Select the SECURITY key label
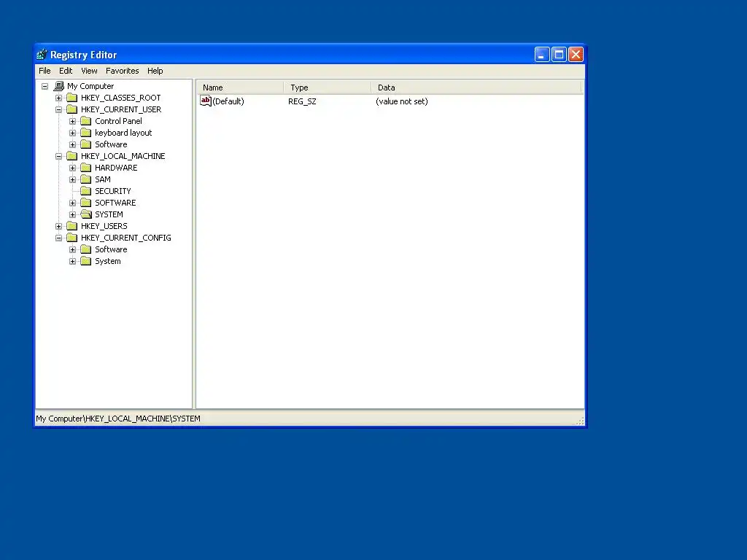747x560 pixels. click(112, 191)
